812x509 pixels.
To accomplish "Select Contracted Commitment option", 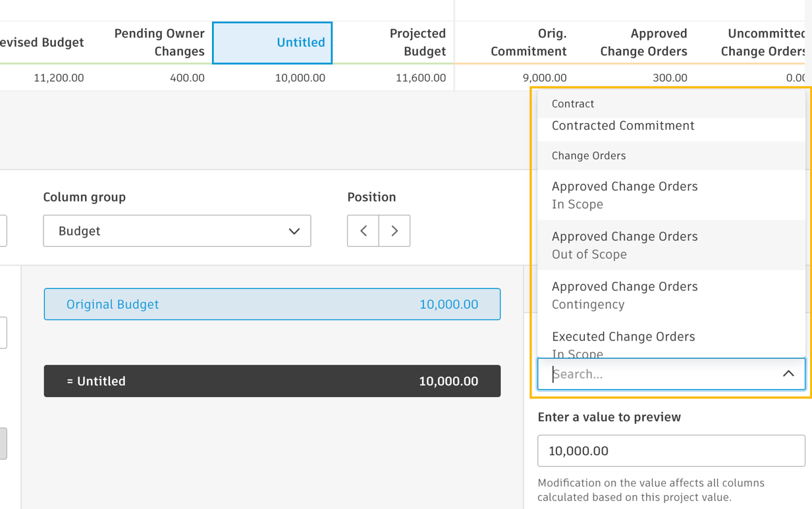I will [623, 126].
